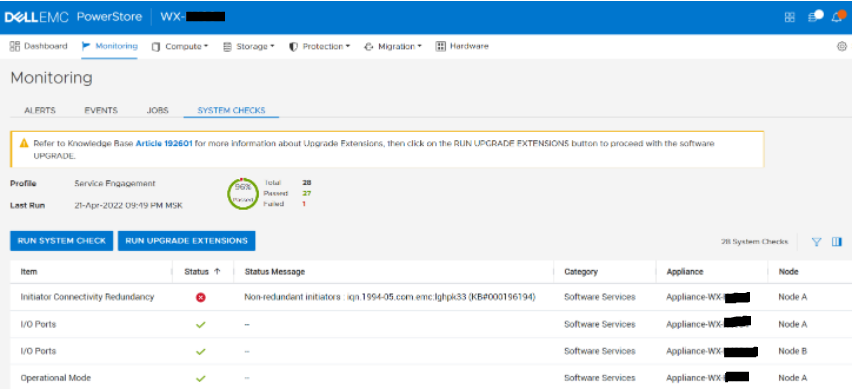Sort by the Category column header

tap(581, 271)
